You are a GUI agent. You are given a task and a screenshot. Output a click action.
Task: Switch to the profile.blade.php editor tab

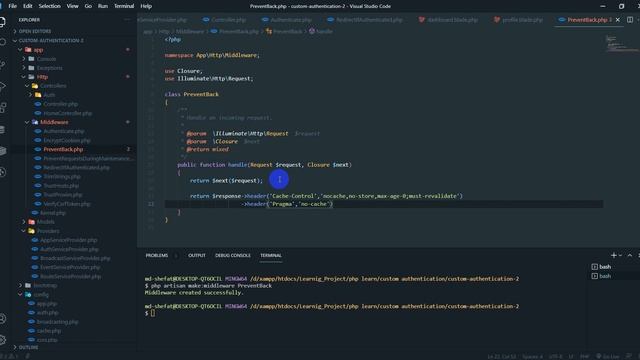(x=518, y=20)
